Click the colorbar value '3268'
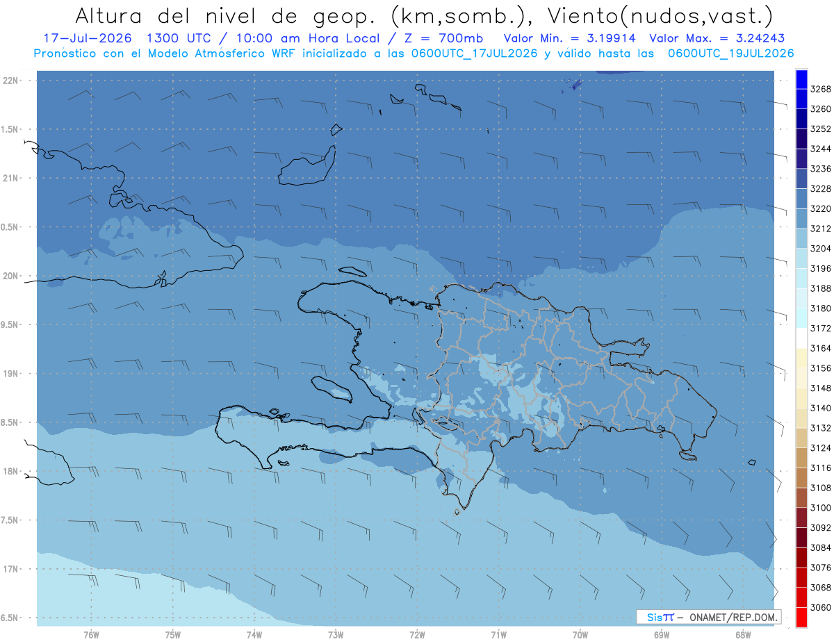Viewport: 834px width, 644px height. pyautogui.click(x=821, y=90)
